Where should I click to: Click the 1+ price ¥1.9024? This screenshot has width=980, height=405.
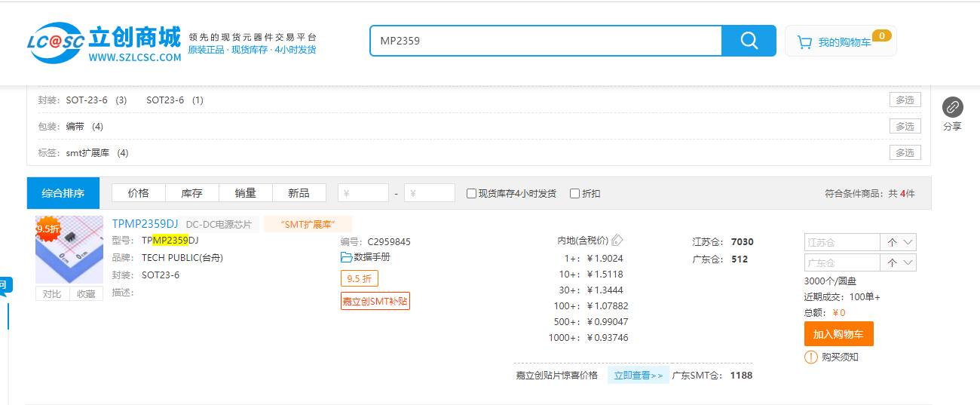(x=605, y=258)
